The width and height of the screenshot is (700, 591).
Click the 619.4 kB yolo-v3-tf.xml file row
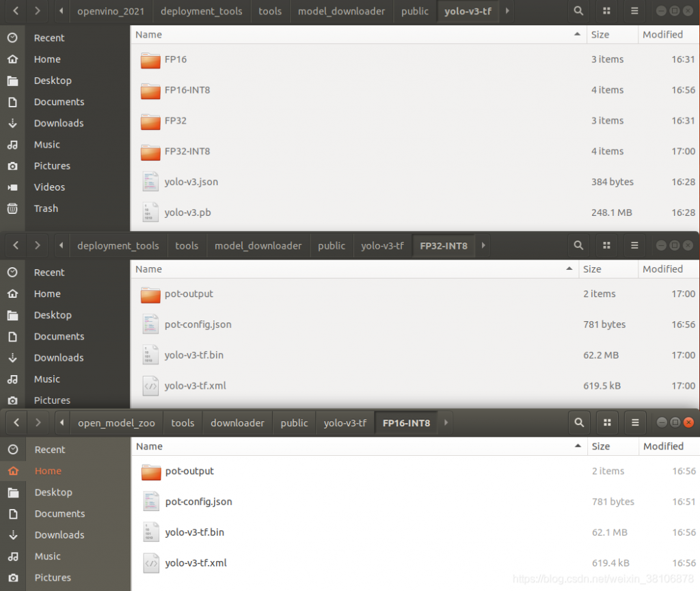pos(196,563)
